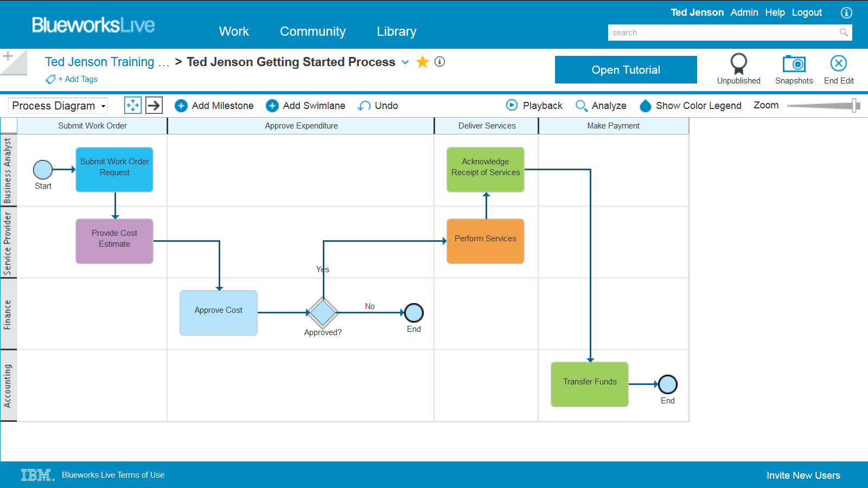
Task: Open the Playback feature
Action: pyautogui.click(x=533, y=105)
